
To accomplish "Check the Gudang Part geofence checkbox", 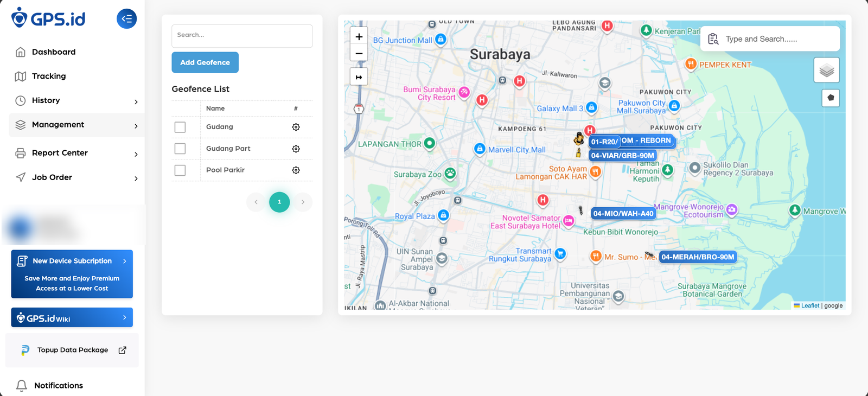I will click(180, 149).
